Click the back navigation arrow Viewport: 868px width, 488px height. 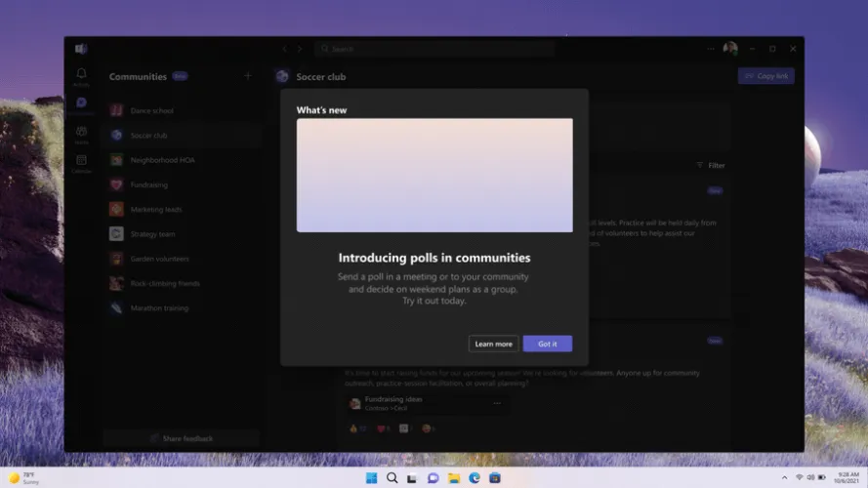285,49
